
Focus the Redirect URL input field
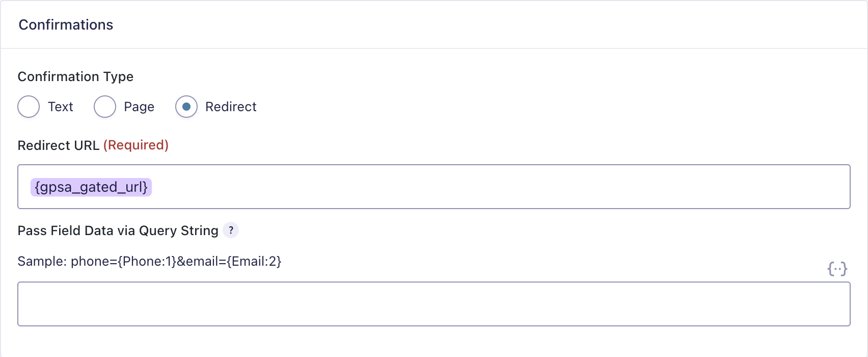tap(458, 187)
